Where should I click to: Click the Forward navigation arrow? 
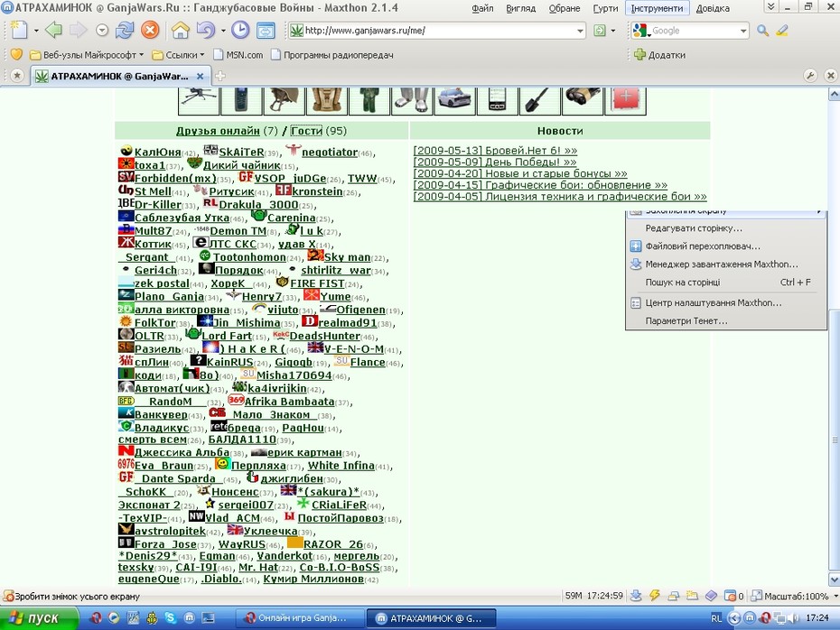[79, 30]
